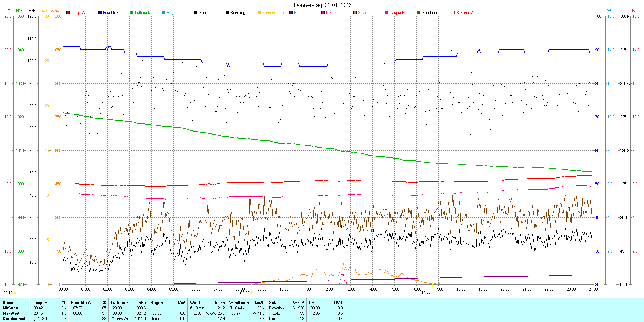The width and height of the screenshot is (644, 322).
Task: Click the pink Taupunkt legend square
Action: point(387,13)
